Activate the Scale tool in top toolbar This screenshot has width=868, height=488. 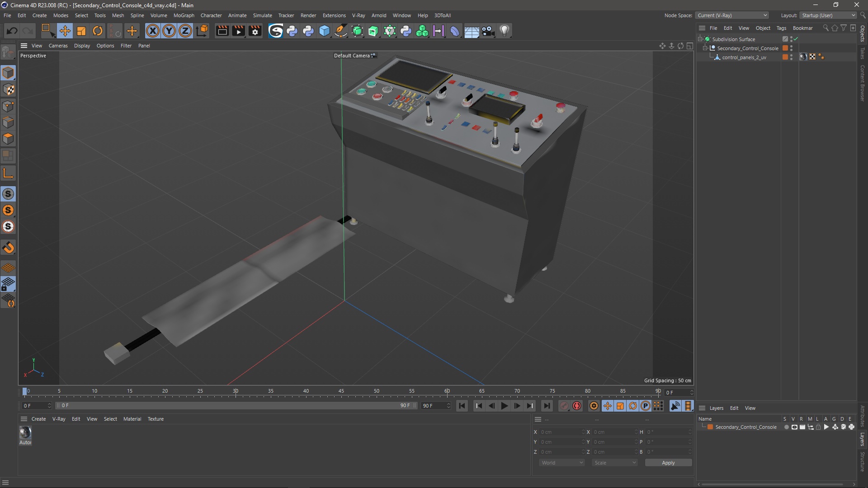pos(81,31)
